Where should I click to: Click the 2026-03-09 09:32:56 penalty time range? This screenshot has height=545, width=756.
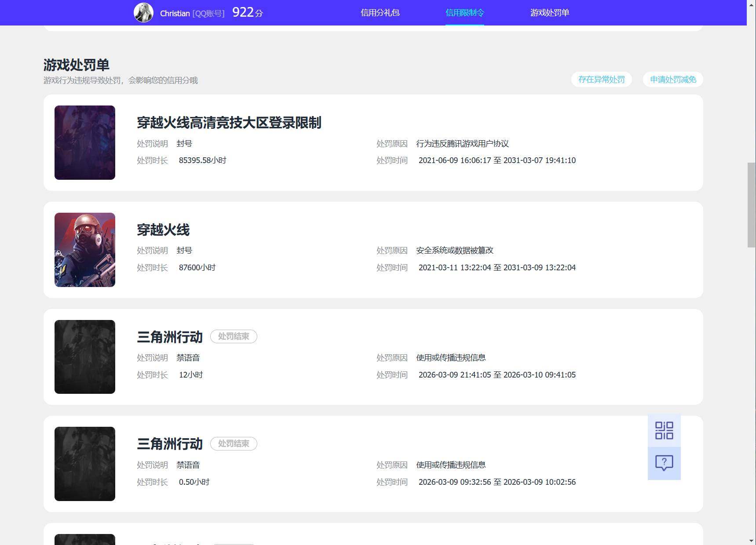(497, 482)
